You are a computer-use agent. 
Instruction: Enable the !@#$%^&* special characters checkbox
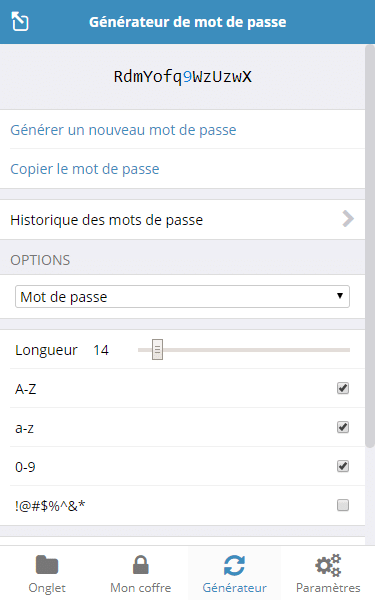point(343,505)
